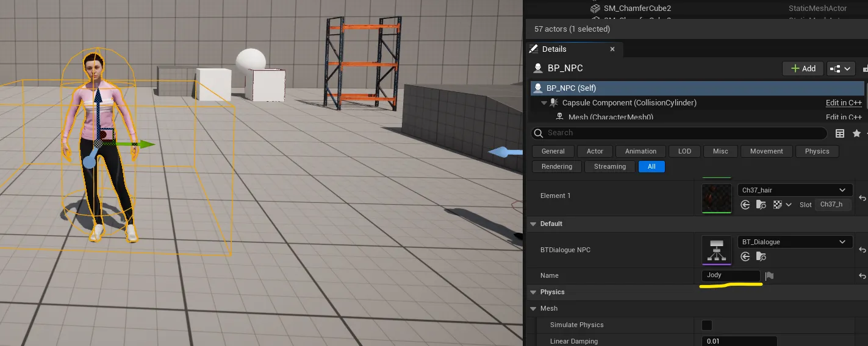
Task: Select the Streaming filter tab
Action: click(x=609, y=166)
